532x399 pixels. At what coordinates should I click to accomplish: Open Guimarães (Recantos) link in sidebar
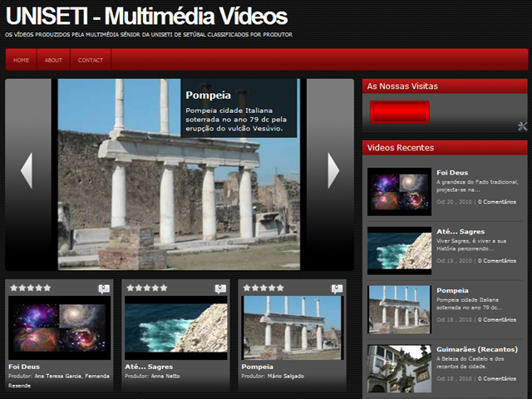click(x=477, y=349)
